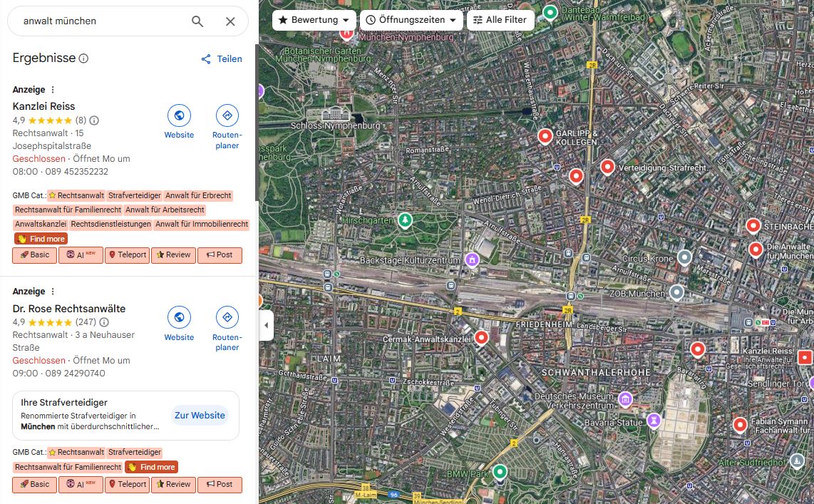The height and width of the screenshot is (504, 814).
Task: Click the Circus Krone marker
Action: pyautogui.click(x=685, y=257)
